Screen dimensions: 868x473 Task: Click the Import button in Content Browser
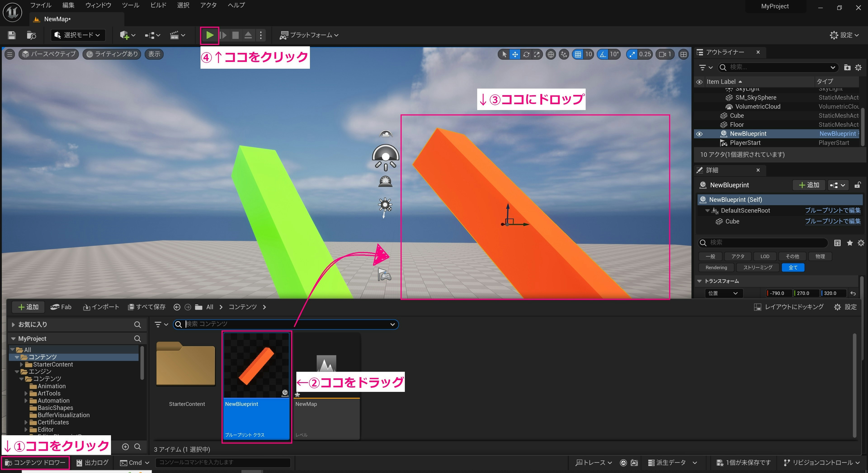tap(101, 307)
